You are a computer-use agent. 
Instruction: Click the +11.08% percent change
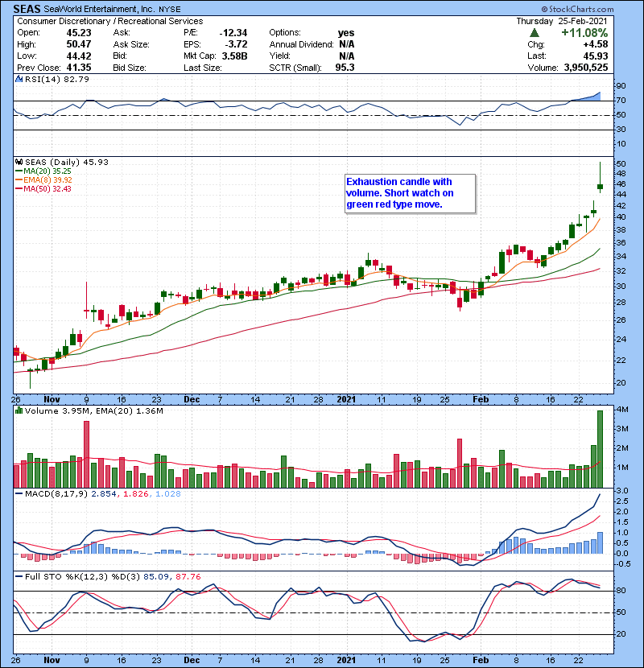[x=584, y=33]
